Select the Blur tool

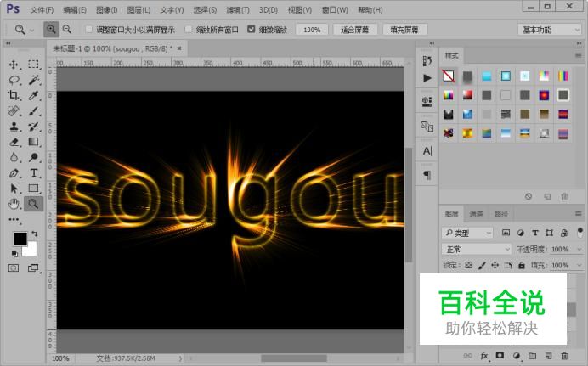(14, 157)
